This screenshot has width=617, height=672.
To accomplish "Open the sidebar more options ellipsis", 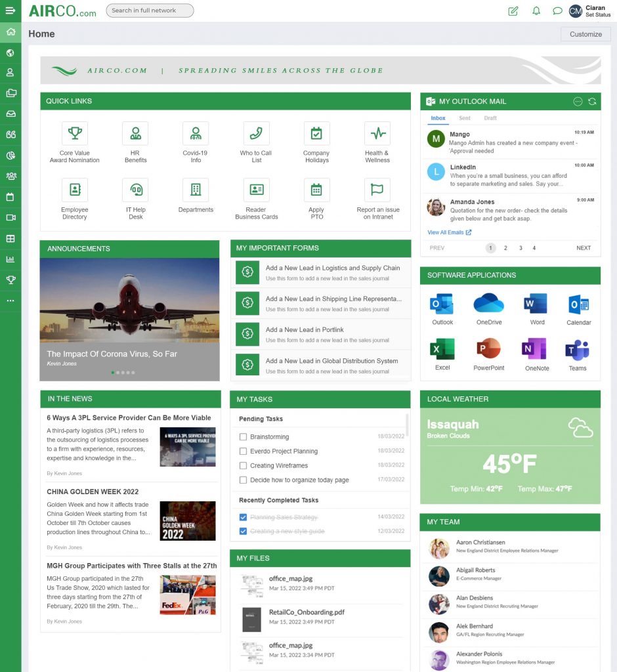I will tap(9, 301).
